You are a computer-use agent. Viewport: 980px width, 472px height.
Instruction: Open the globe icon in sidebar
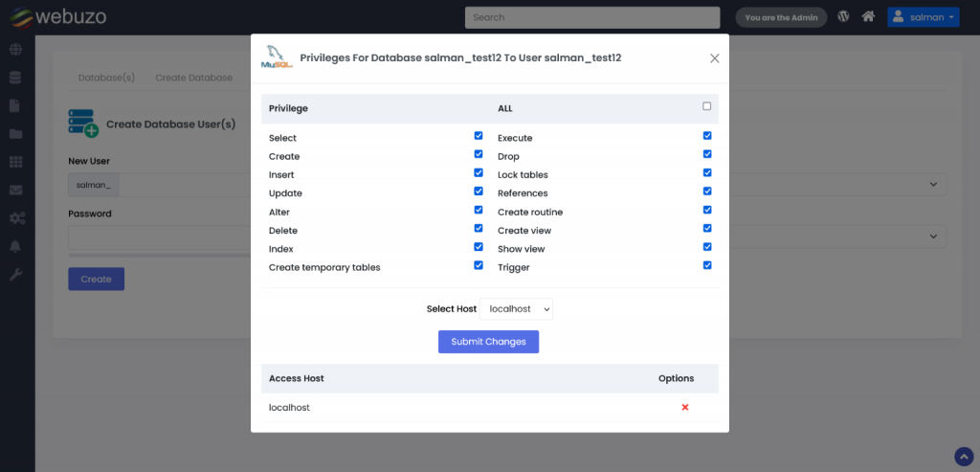15,50
